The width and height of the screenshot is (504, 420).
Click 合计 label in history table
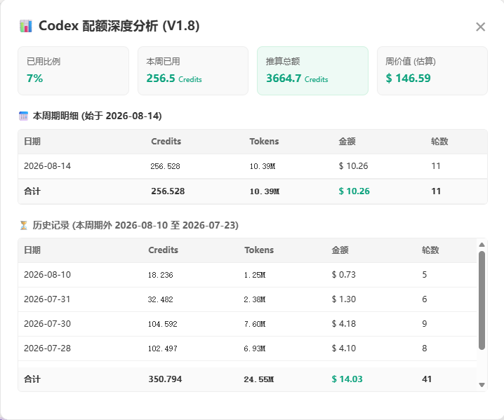[x=32, y=379]
